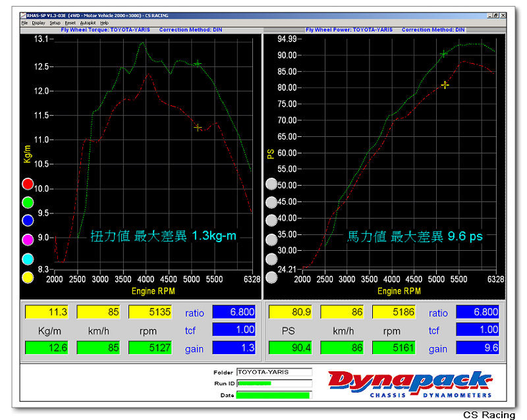Click Engine RPM label under power graph
Image resolution: width=527 pixels, height=420 pixels.
click(399, 291)
